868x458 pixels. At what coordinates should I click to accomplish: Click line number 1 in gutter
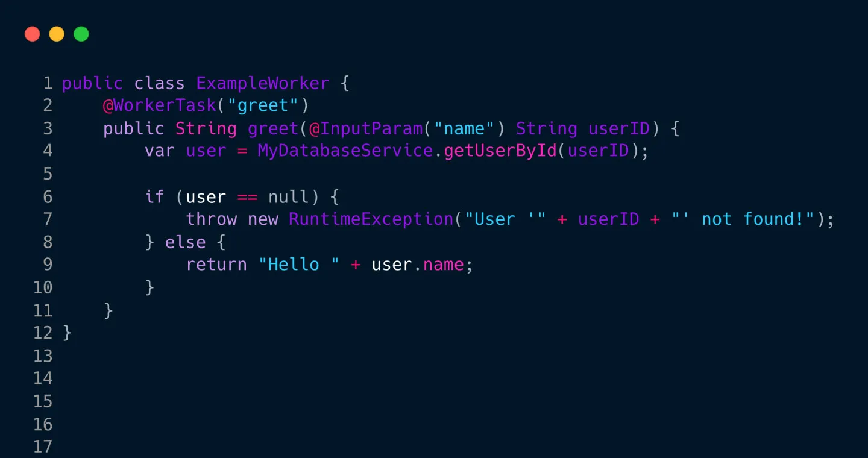click(48, 83)
